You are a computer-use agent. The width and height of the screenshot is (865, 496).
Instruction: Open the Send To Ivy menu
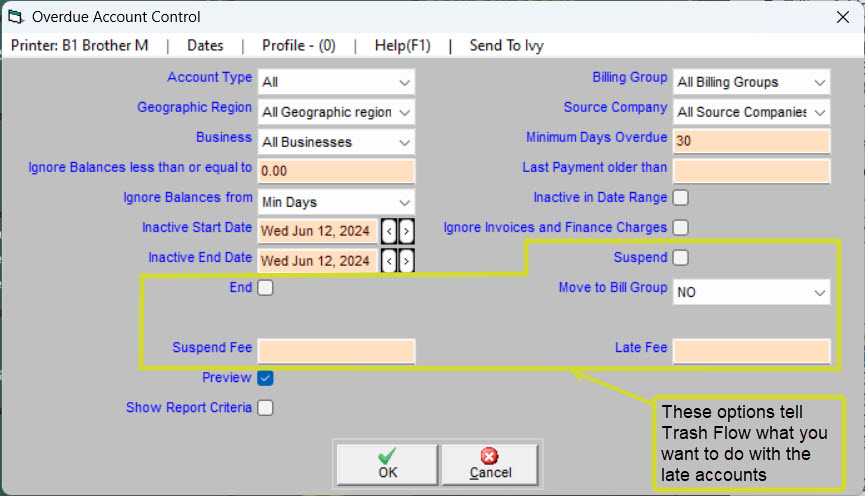point(506,46)
